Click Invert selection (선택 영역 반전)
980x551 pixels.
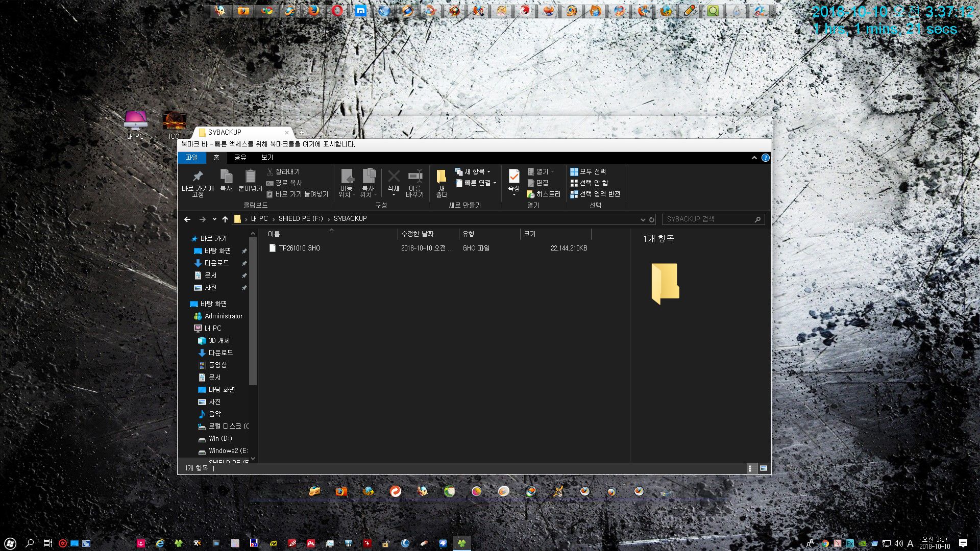click(x=595, y=194)
